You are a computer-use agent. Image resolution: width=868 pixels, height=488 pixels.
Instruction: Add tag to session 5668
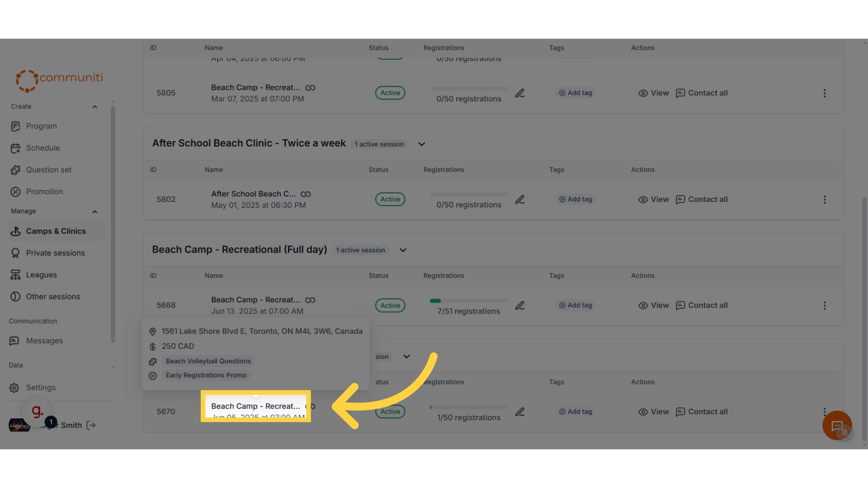[x=575, y=305]
